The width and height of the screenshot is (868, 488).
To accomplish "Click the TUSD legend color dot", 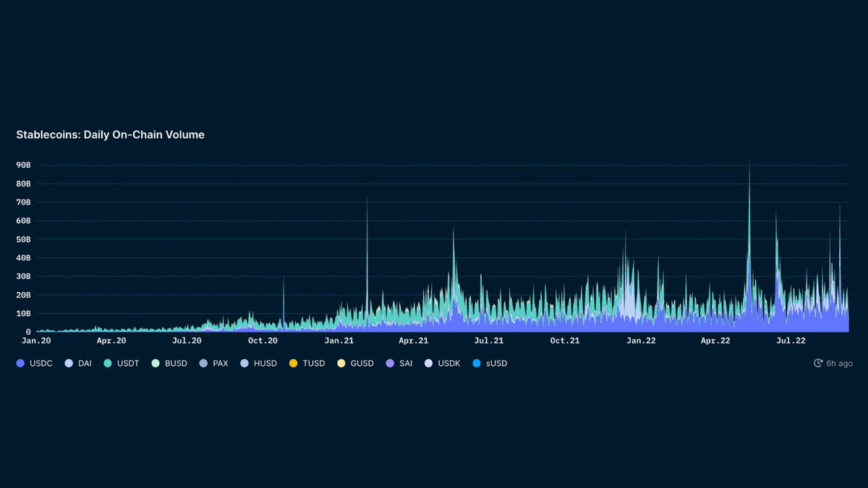I will 294,363.
